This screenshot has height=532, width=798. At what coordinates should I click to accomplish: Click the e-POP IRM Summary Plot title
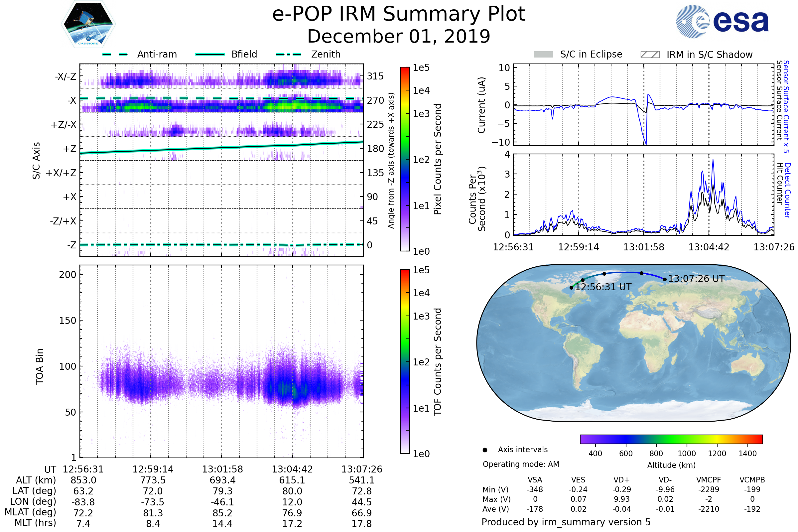click(399, 14)
